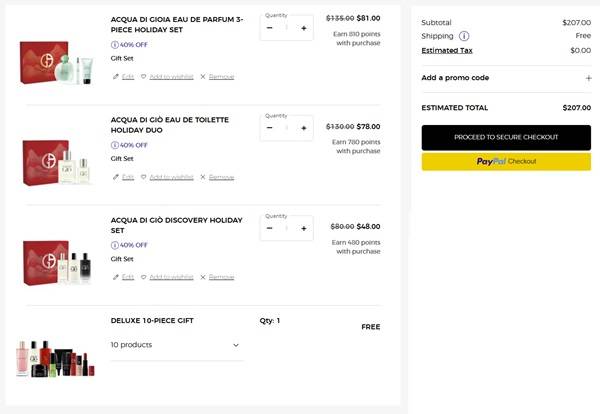Screen dimensions: 600x414
Task: Increase quantity of Acqua di Giò Eau de Toilette Duo
Action: coord(304,128)
